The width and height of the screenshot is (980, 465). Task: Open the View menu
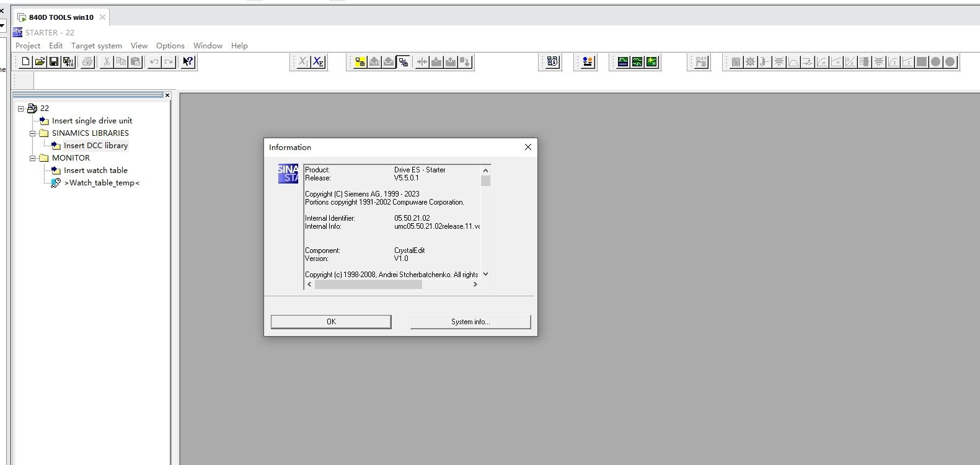point(139,45)
